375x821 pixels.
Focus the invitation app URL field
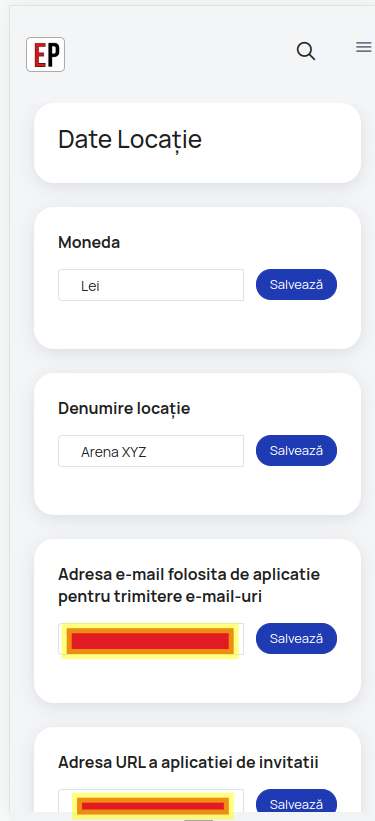(151, 804)
